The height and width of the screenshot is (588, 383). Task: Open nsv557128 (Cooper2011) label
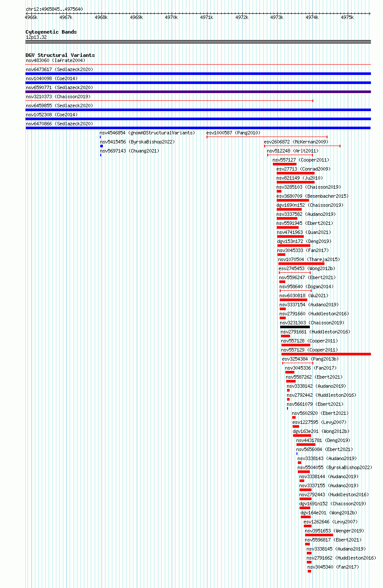click(309, 341)
